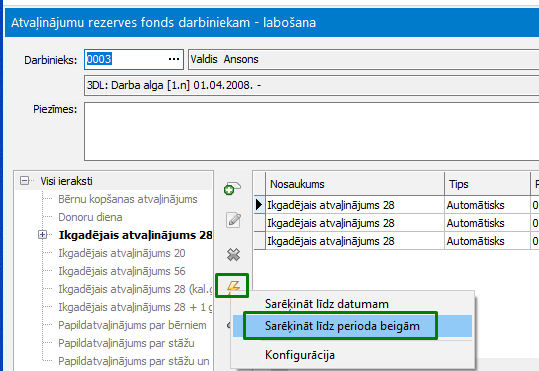Screen dimensions: 539x371
Task: Click the 3DL: Darba alga contract field
Action: point(311,85)
